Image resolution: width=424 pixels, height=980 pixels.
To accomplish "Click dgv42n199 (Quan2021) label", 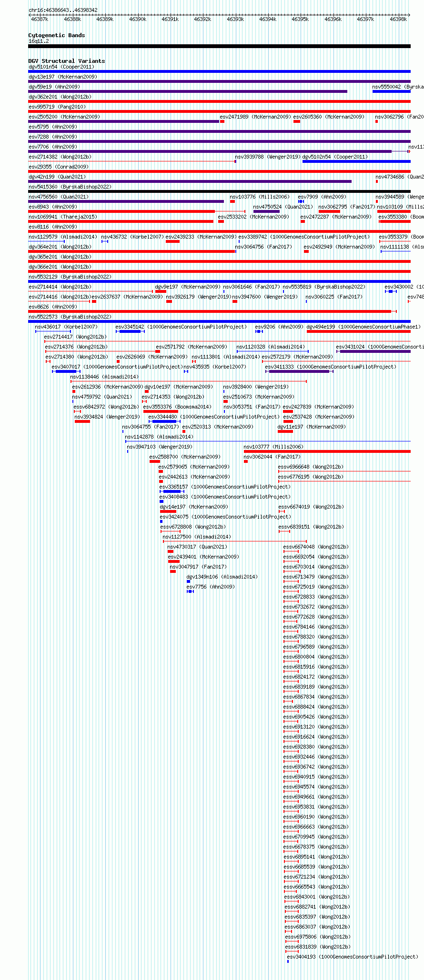I will pyautogui.click(x=57, y=177).
